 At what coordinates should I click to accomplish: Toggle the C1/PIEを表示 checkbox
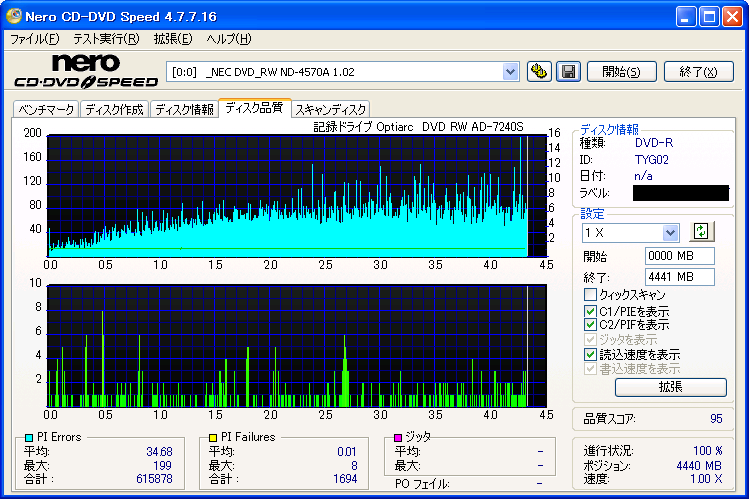pyautogui.click(x=590, y=311)
